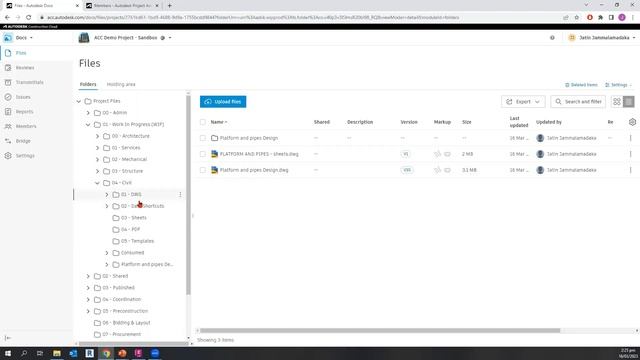The height and width of the screenshot is (360, 640).
Task: Open Windows Start menu
Action: click(8, 353)
